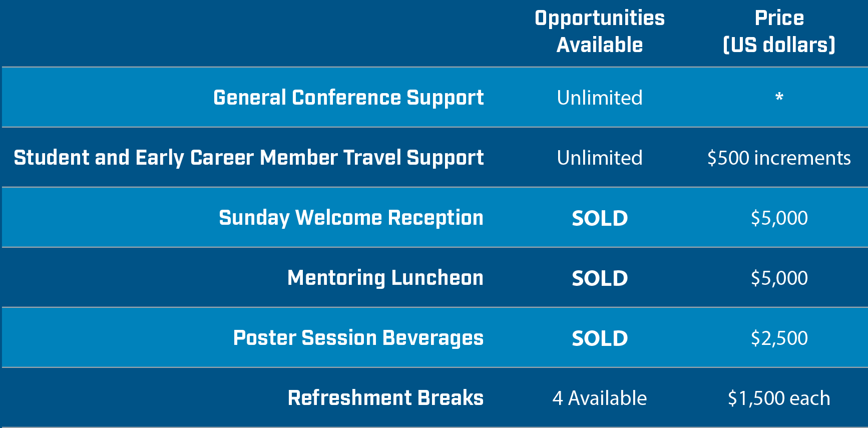This screenshot has height=428, width=868.
Task: Select the Mentoring Luncheon label
Action: (385, 278)
